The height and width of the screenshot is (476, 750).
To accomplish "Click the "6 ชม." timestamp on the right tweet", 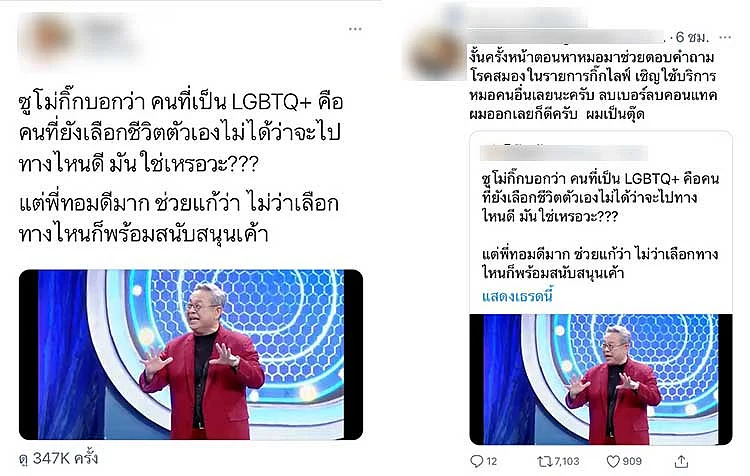I will [692, 37].
